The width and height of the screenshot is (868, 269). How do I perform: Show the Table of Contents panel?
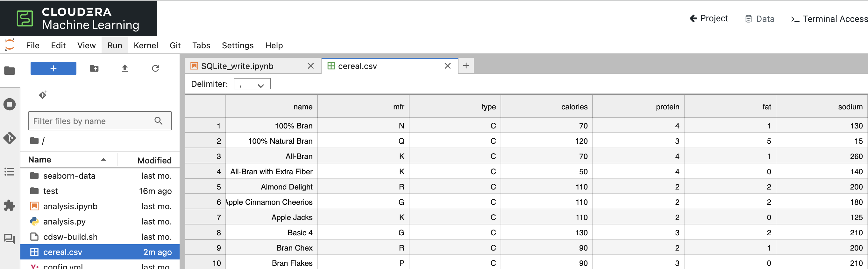coord(10,172)
